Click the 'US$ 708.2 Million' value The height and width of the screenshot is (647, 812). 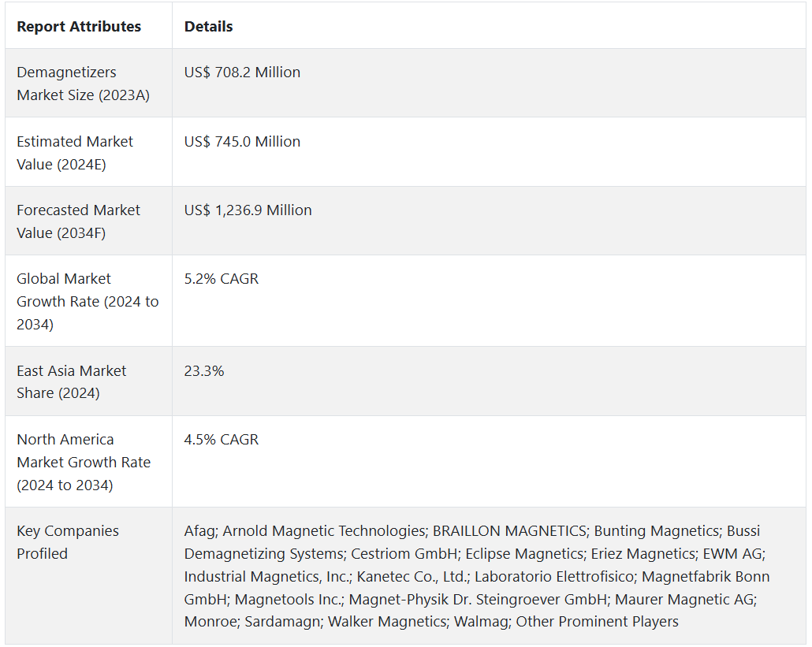(242, 73)
